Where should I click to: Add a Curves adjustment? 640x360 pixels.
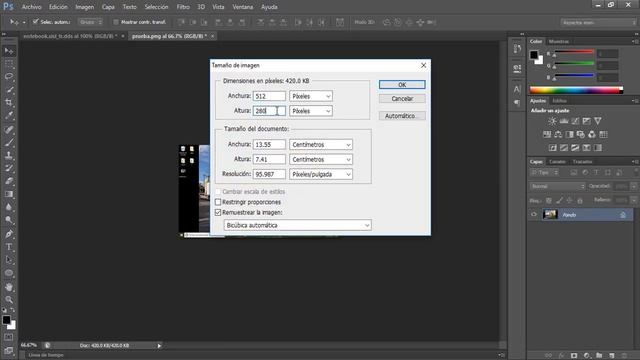pyautogui.click(x=575, y=121)
